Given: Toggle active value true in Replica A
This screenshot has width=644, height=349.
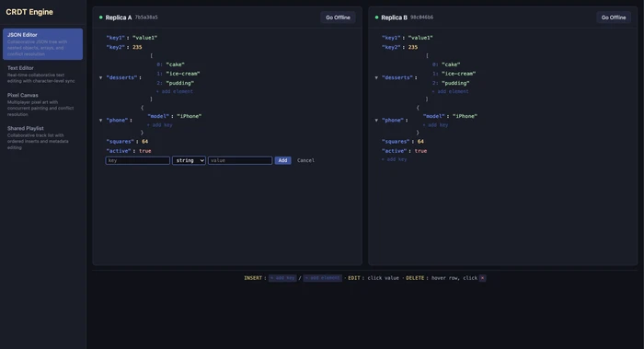Looking at the screenshot, I should click(x=145, y=151).
